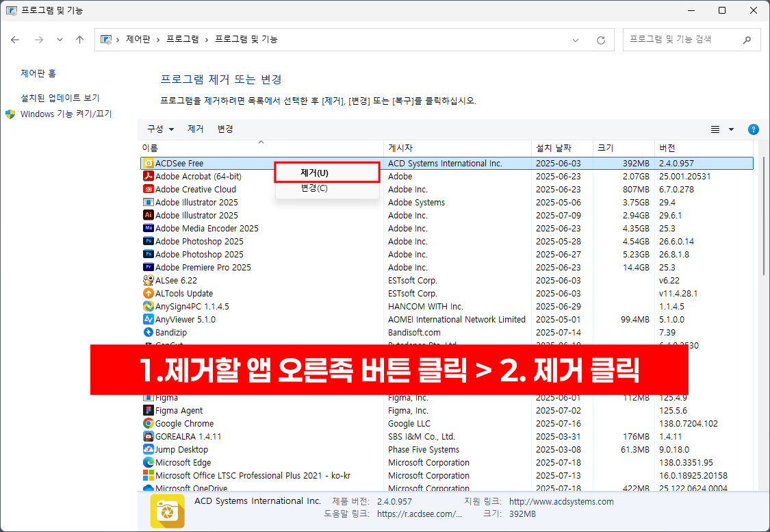Click the AnyViewer 5.1.0 icon
The height and width of the screenshot is (532, 770).
click(x=149, y=319)
